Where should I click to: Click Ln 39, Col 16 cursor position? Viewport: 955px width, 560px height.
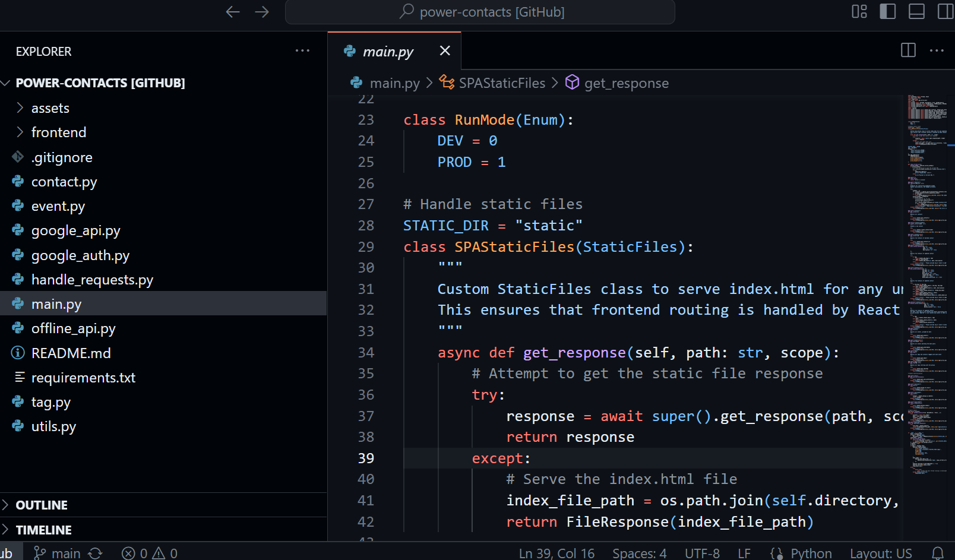[556, 553]
